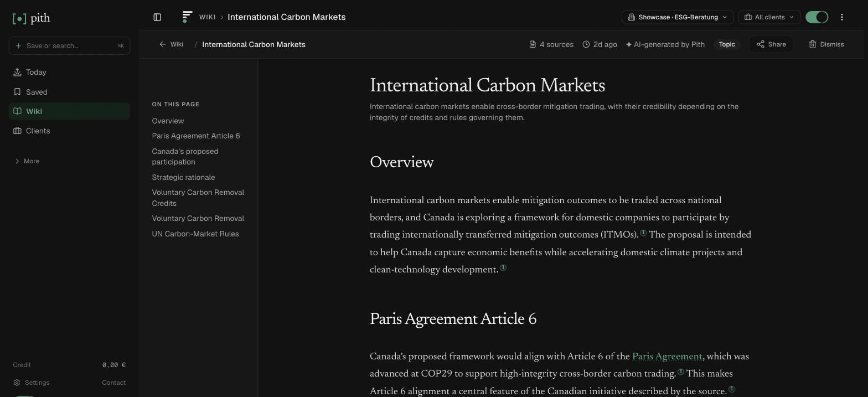Open the Paris Agreement link

[667, 357]
